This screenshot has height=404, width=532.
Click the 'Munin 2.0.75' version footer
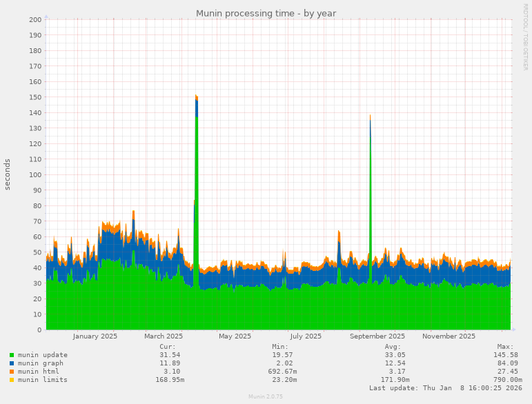click(x=266, y=396)
